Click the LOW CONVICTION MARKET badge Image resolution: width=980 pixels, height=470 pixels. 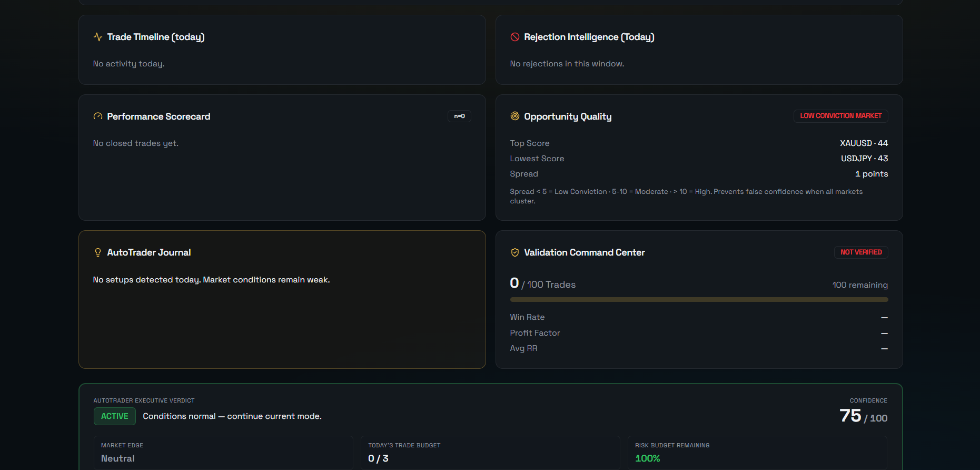click(840, 116)
